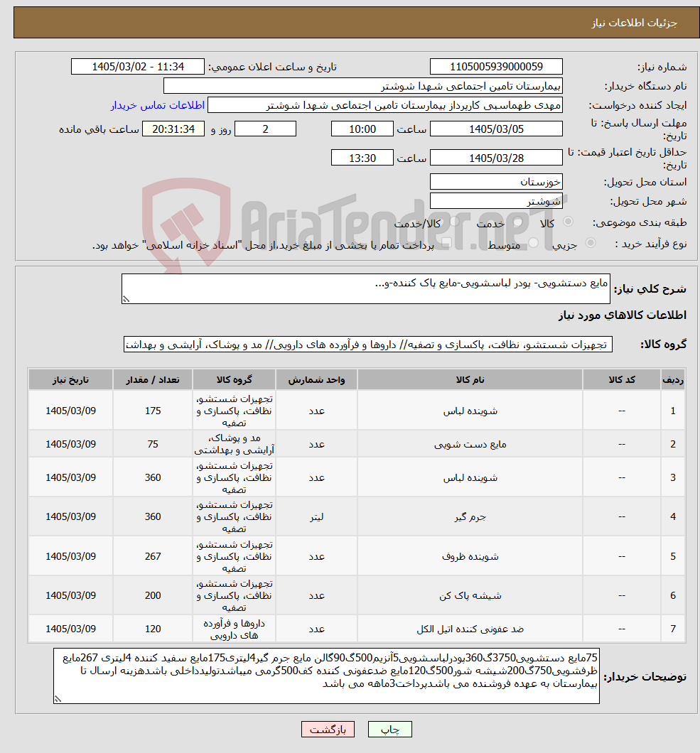The height and width of the screenshot is (753, 700).
Task: Click شیشه پاک کن item name
Action: tap(470, 595)
